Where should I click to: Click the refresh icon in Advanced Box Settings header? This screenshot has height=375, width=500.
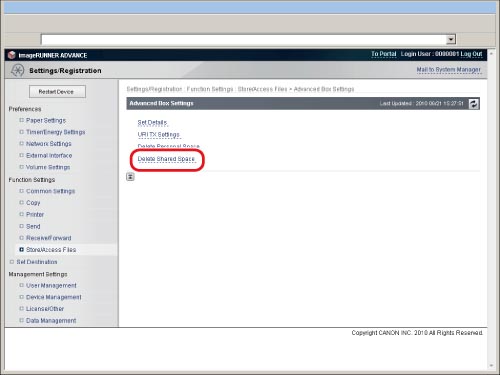point(474,104)
